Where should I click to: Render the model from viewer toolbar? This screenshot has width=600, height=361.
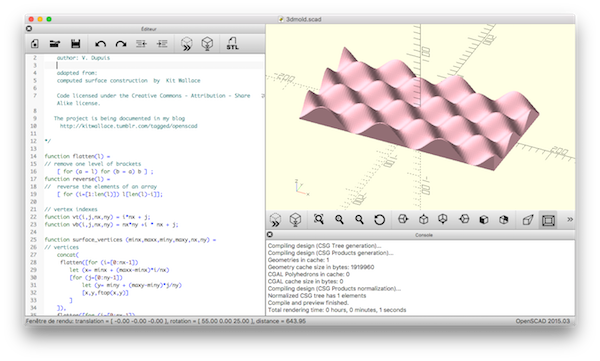click(295, 220)
